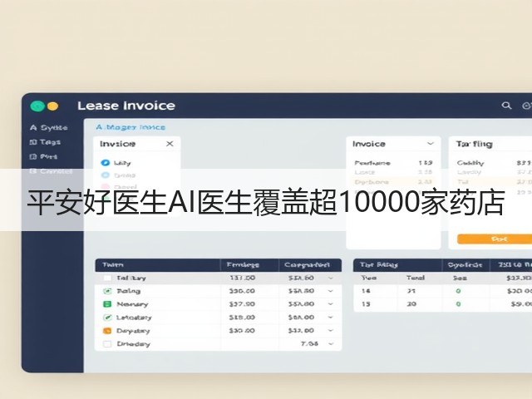Click the $27.90 value in Neeury row
This screenshot has width=532, height=399.
242,304
